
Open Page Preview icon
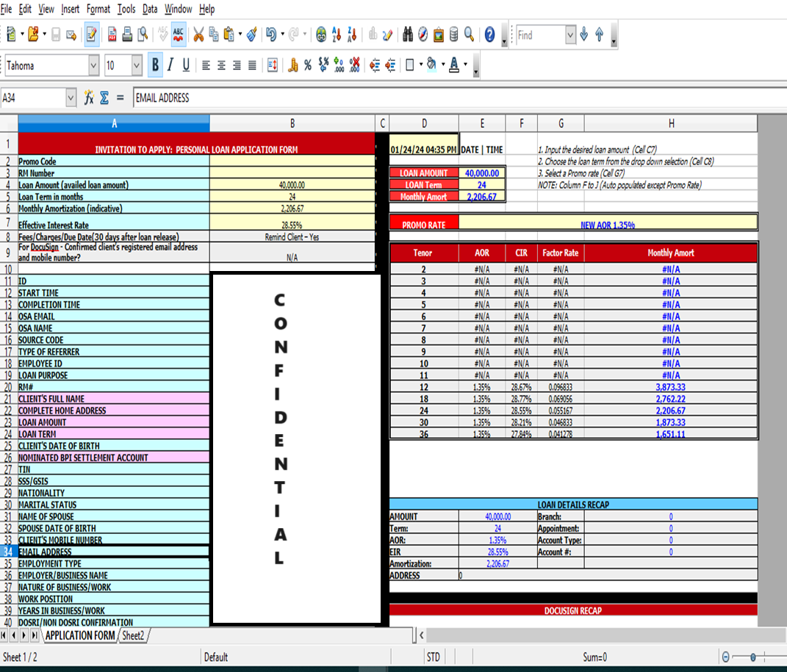pyautogui.click(x=143, y=35)
